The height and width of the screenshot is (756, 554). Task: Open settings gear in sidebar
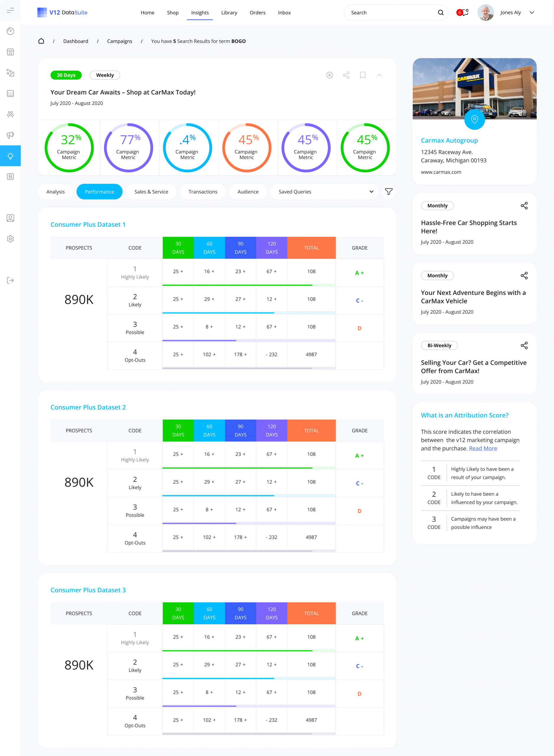pyautogui.click(x=10, y=239)
